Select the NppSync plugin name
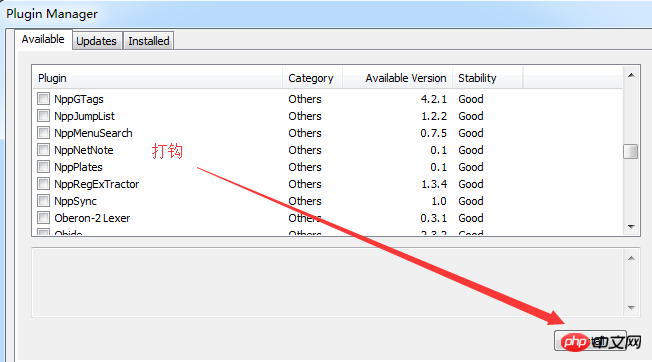The width and height of the screenshot is (652, 362). [x=75, y=201]
